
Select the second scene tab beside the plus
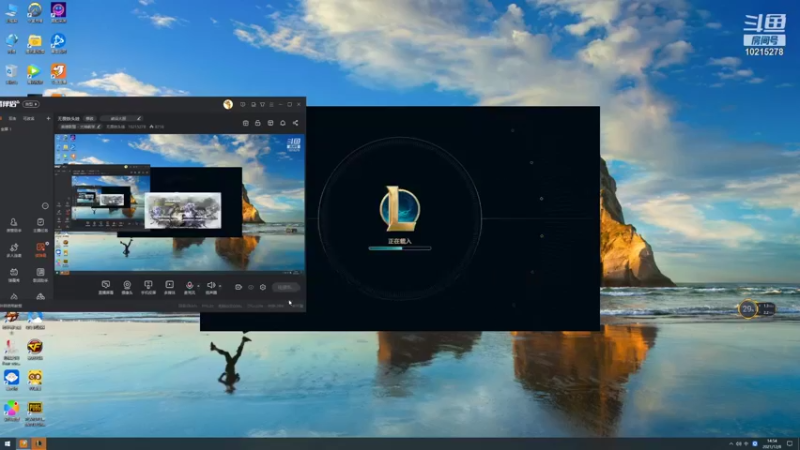pos(29,118)
